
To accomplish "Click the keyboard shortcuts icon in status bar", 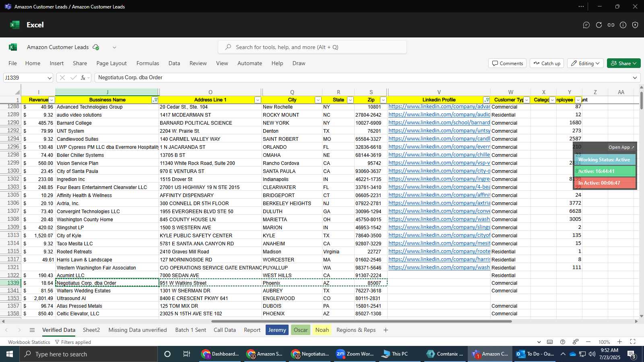I will pos(550,342).
